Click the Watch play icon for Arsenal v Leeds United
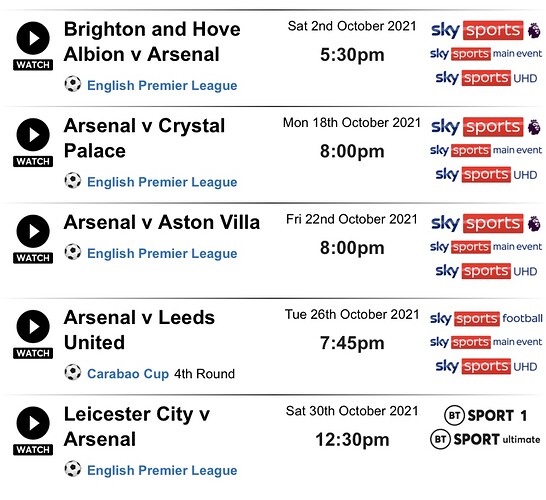Screen dimensions: 546x500 (x=33, y=327)
